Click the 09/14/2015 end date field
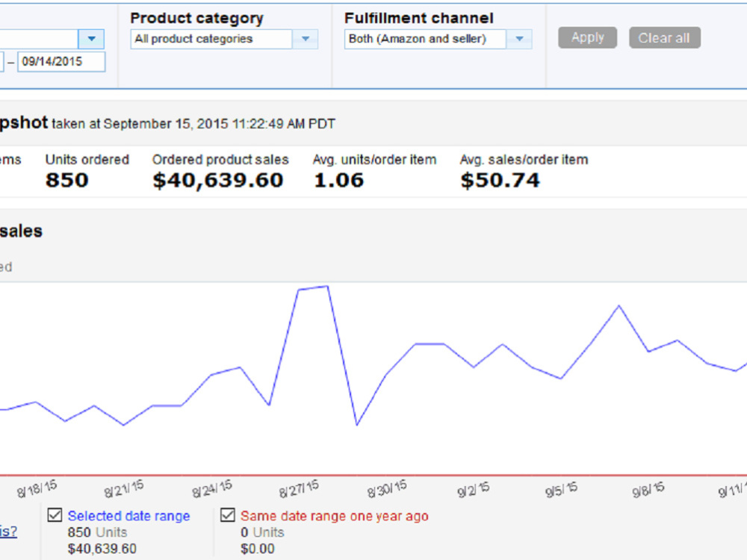The image size is (747, 560). (x=61, y=62)
